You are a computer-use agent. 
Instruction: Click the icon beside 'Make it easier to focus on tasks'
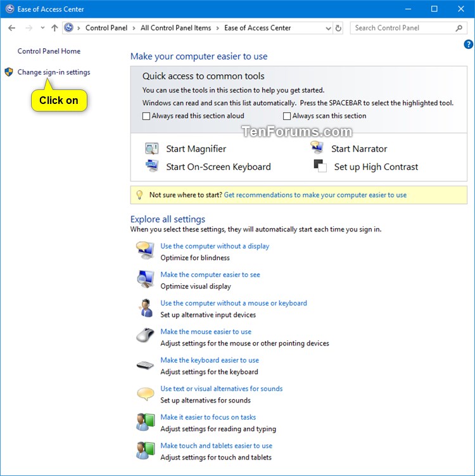click(x=145, y=421)
